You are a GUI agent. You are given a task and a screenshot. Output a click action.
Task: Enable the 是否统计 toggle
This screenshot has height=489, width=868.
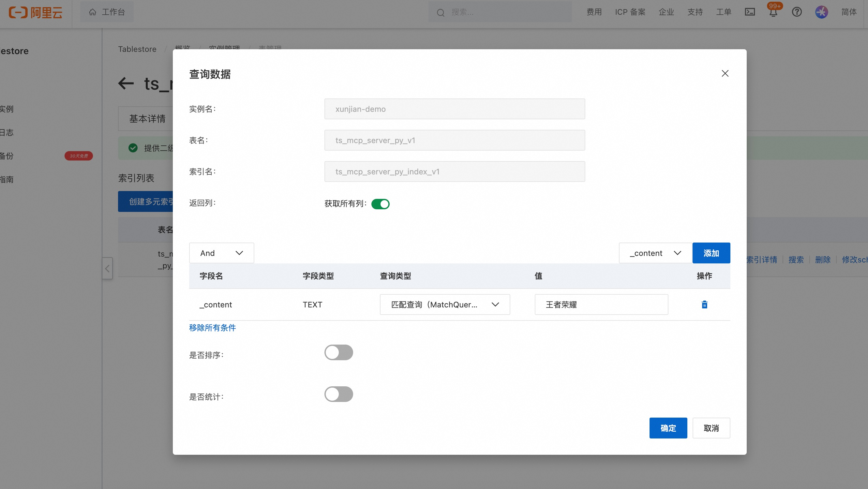coord(339,394)
